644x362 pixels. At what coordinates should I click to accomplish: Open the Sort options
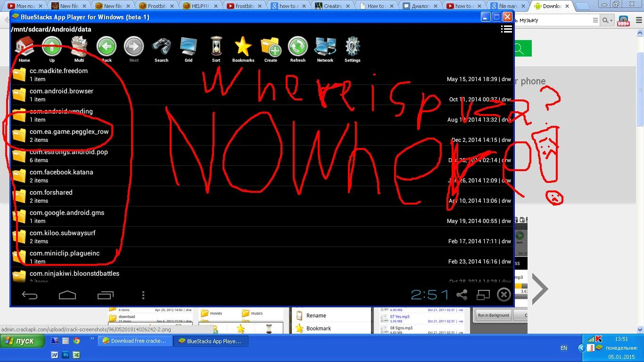pos(216,49)
